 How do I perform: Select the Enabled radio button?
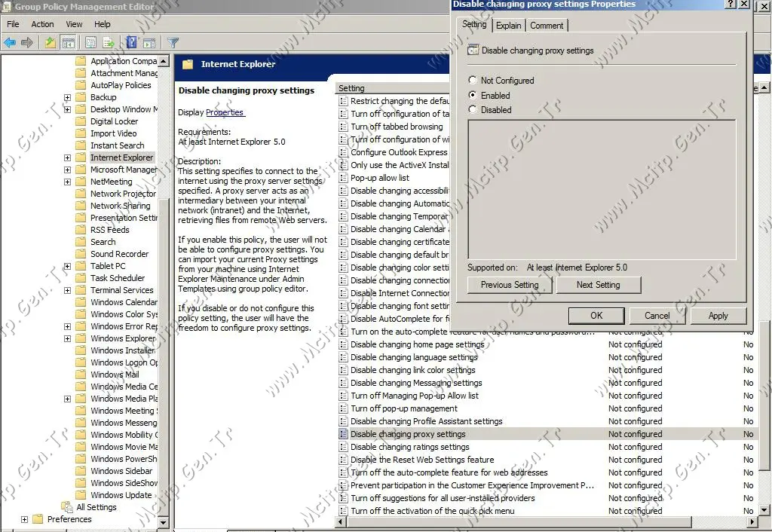[x=473, y=95]
